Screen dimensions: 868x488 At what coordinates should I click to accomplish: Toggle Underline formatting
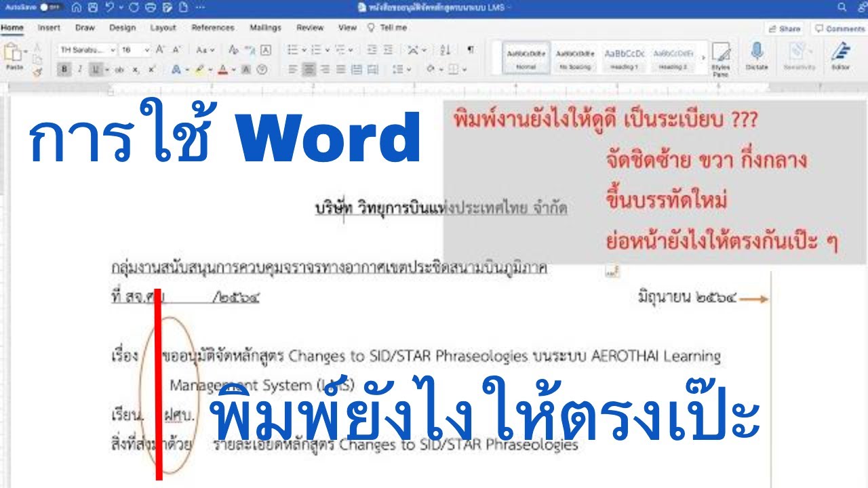pyautogui.click(x=96, y=69)
